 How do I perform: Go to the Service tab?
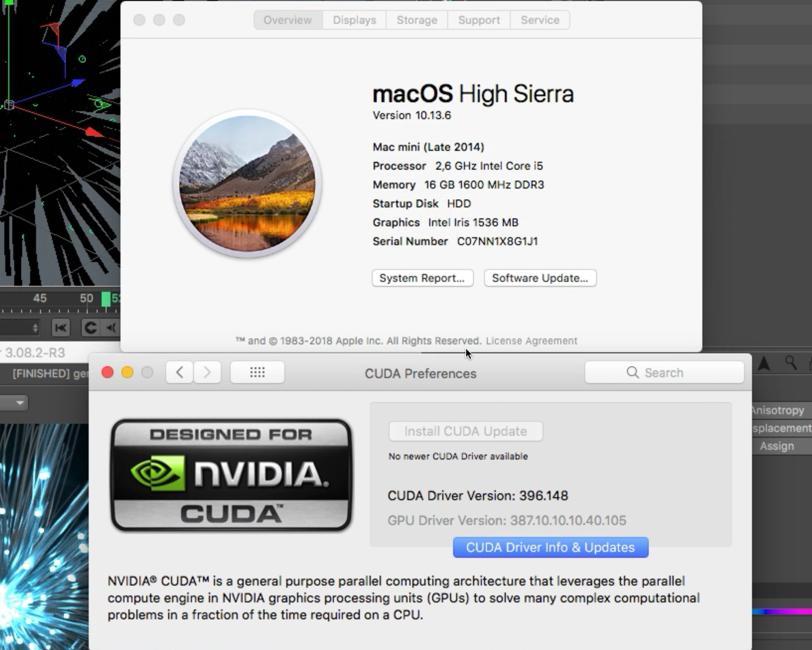pyautogui.click(x=540, y=20)
